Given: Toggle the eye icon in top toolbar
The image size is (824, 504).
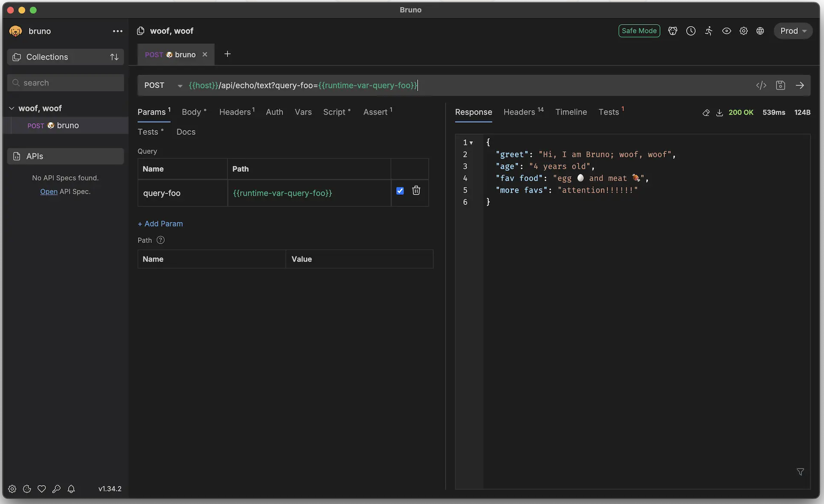Looking at the screenshot, I should tap(726, 31).
